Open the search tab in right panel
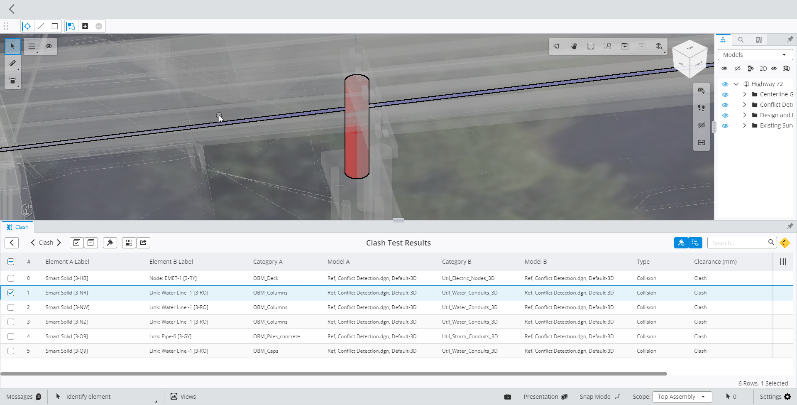 741,40
